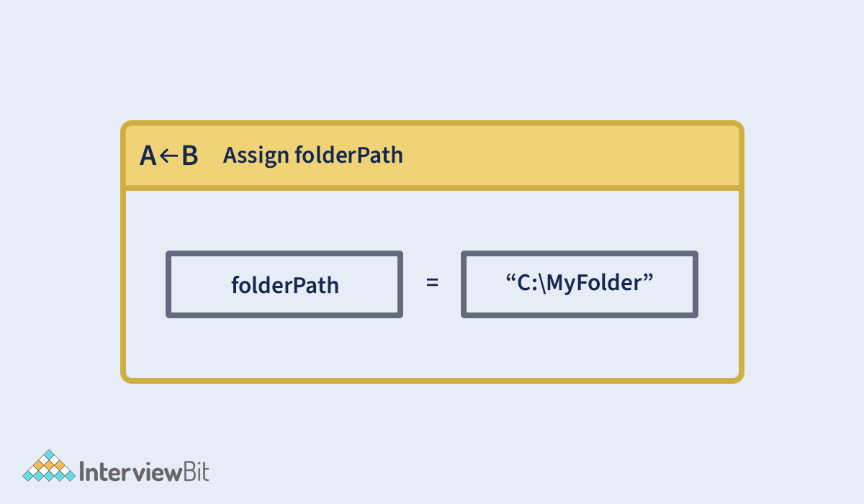Click the word Interview in the logo text

point(130,472)
